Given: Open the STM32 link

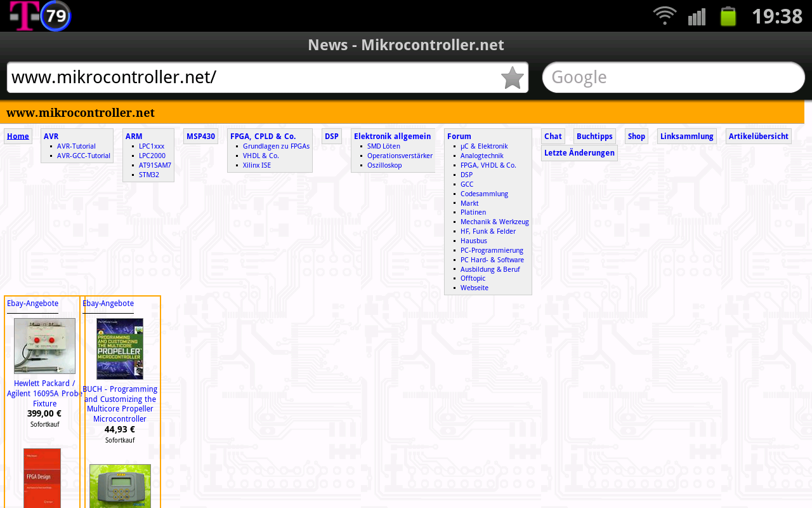Looking at the screenshot, I should tap(149, 175).
